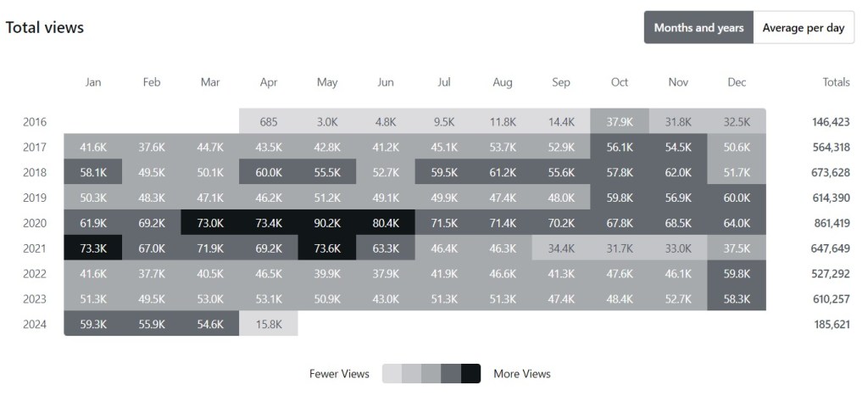Select the October 2016 cell showing 37.9K
Screen dimensions: 868x396
[x=620, y=121]
